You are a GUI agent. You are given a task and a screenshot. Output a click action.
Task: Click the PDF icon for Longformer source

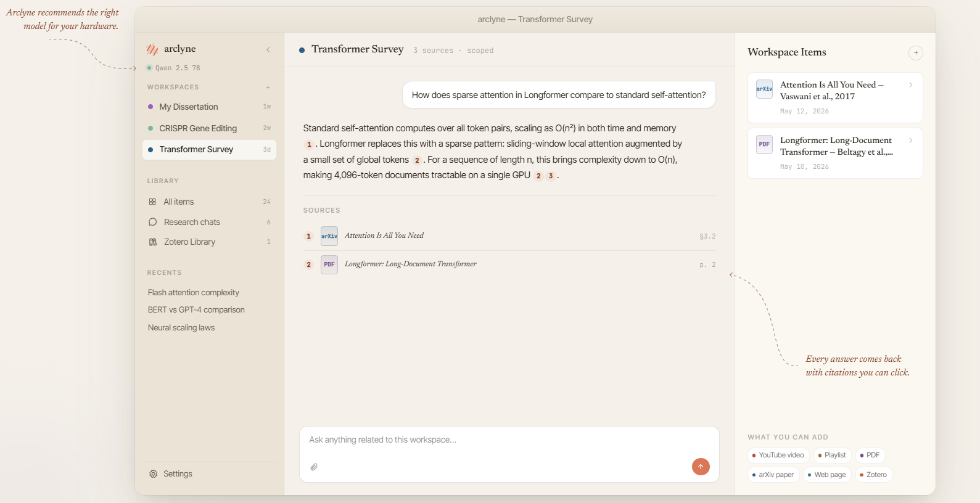329,264
